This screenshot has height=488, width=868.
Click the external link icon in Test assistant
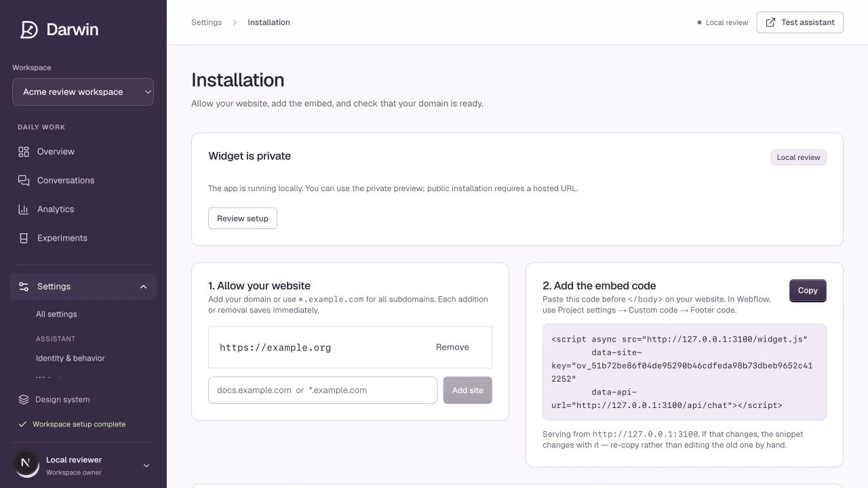click(x=770, y=22)
